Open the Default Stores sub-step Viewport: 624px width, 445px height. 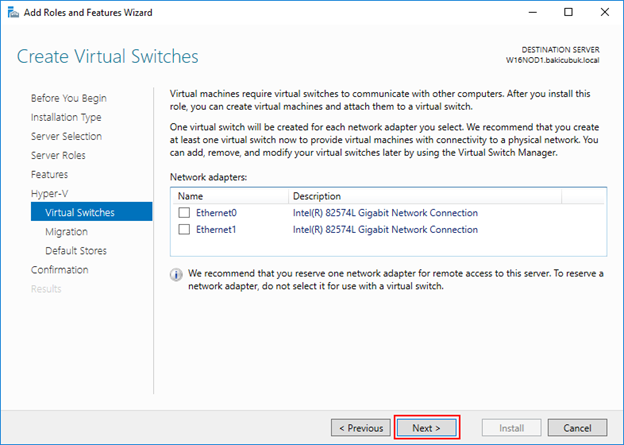click(76, 251)
